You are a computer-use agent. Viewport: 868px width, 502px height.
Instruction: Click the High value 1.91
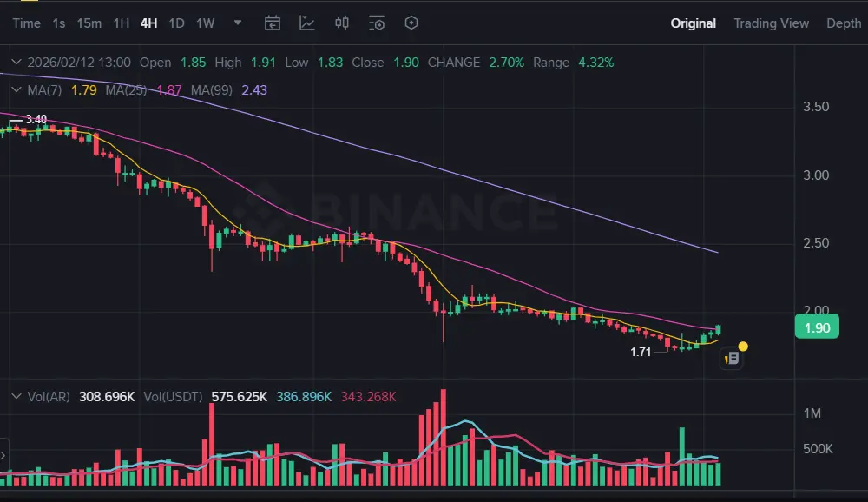(263, 63)
